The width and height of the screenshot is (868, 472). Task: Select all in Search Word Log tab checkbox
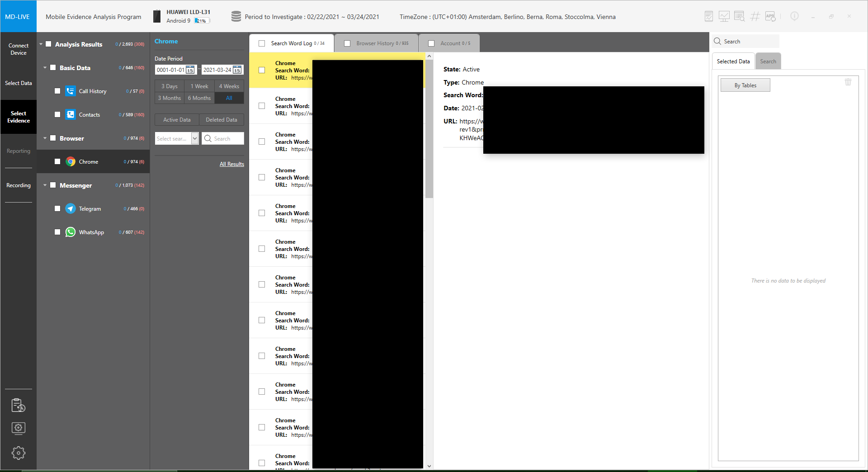pos(262,43)
